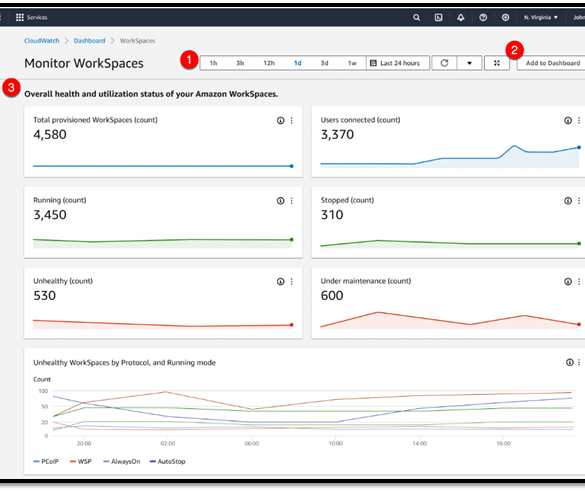Click the Under maintenance sparkline chart
The height and width of the screenshot is (492, 585).
click(450, 320)
